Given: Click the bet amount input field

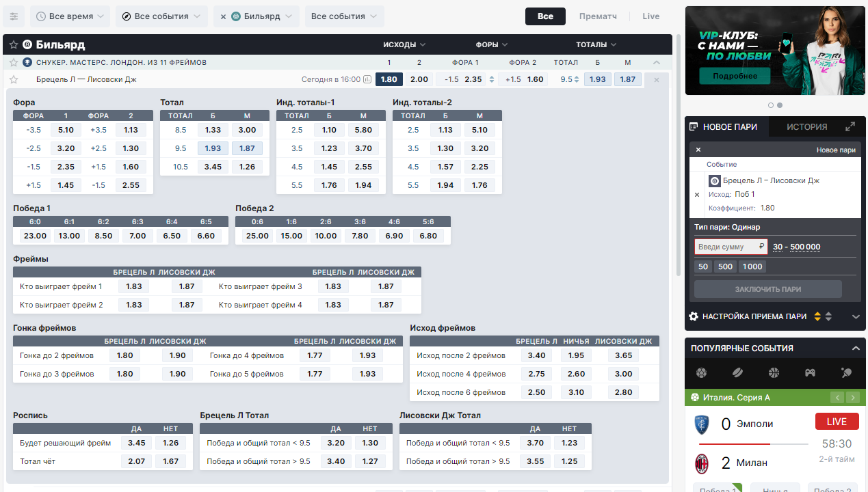Looking at the screenshot, I should tap(731, 247).
